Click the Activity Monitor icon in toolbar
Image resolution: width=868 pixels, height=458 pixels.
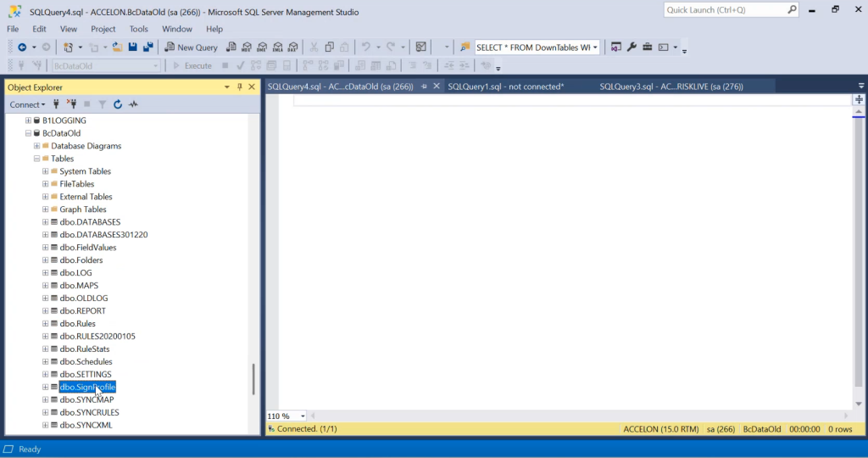(420, 47)
